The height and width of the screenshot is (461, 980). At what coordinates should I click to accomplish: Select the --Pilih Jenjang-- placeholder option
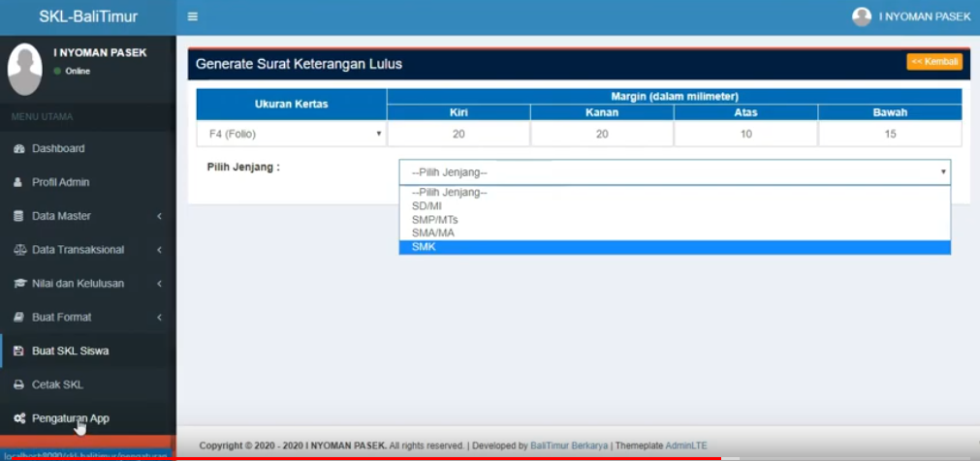click(675, 193)
